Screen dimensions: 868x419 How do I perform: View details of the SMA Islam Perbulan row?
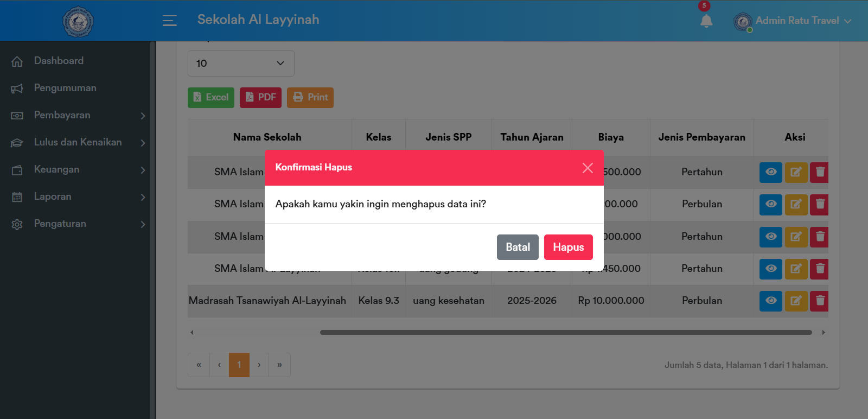pos(771,204)
